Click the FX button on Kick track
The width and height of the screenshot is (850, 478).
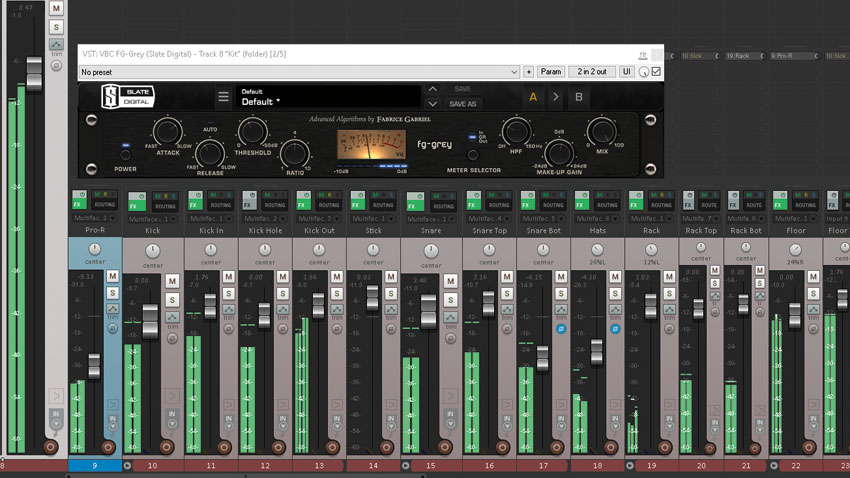(x=137, y=202)
